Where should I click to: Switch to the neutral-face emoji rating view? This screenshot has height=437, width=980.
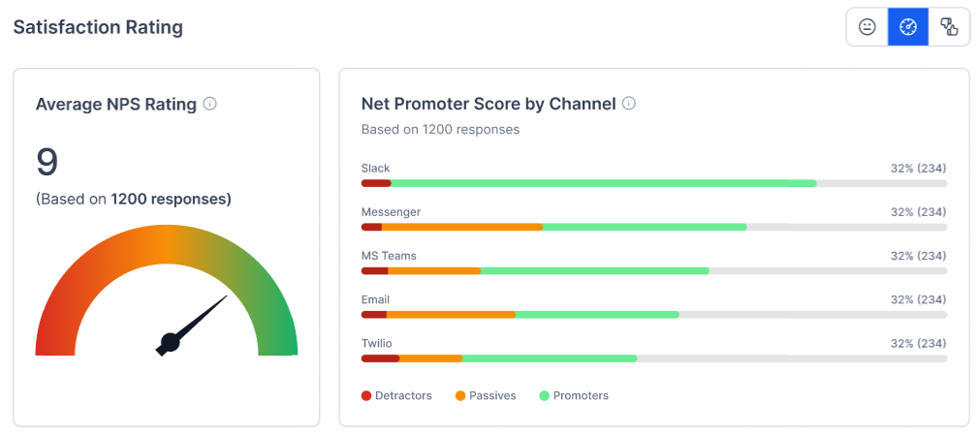pyautogui.click(x=868, y=27)
